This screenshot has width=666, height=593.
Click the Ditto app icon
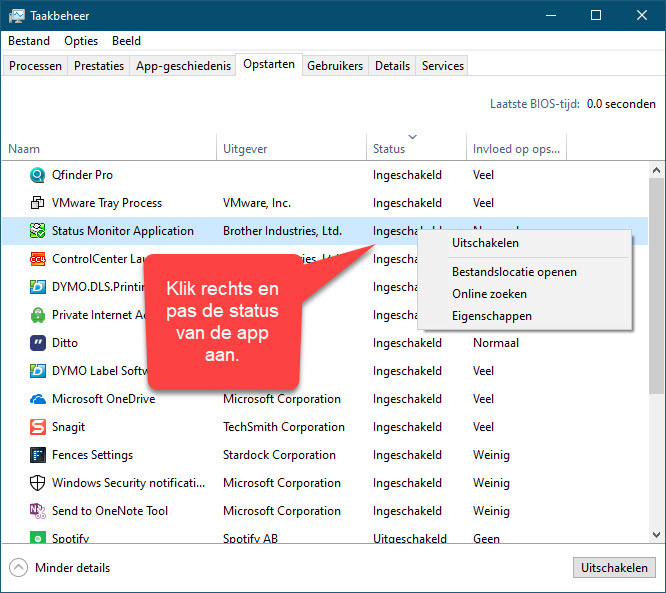pyautogui.click(x=37, y=343)
